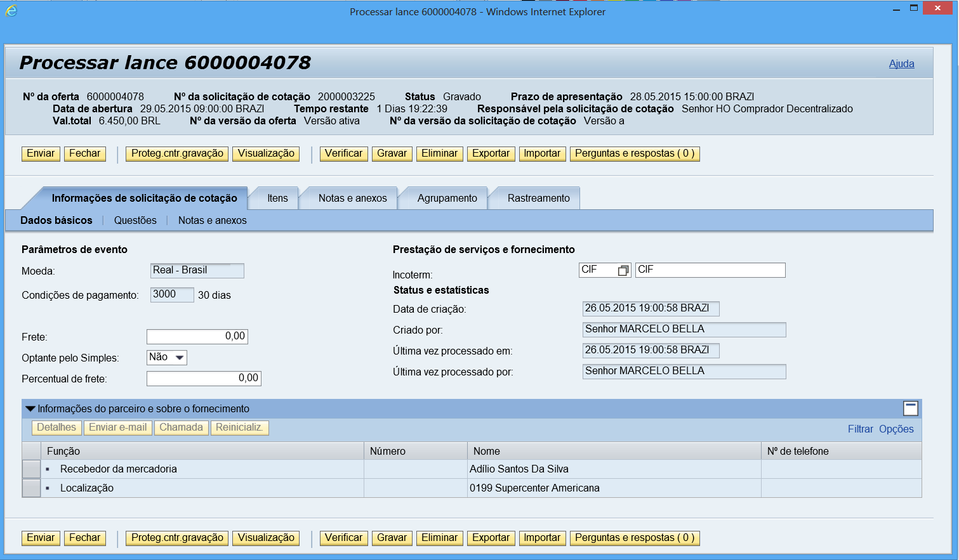Image resolution: width=959 pixels, height=560 pixels.
Task: Click the top Enviar button
Action: 41,153
